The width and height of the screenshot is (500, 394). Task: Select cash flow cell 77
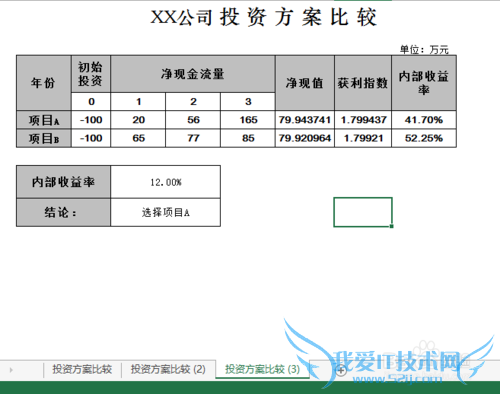(193, 138)
